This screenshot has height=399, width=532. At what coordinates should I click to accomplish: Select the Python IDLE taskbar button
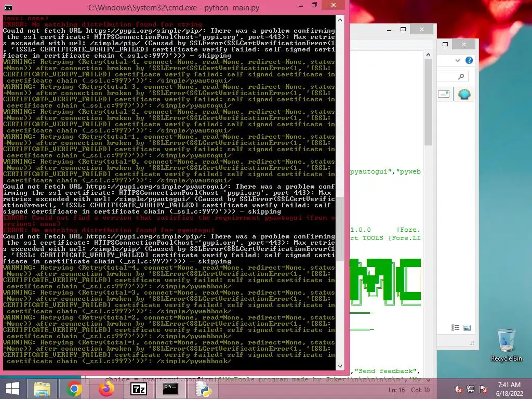coord(204,389)
